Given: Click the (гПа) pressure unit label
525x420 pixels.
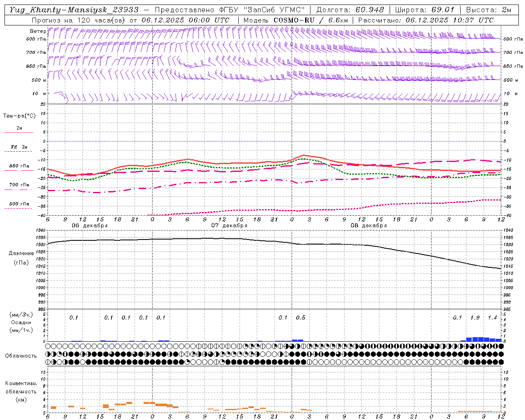Looking at the screenshot, I should pos(21,262).
